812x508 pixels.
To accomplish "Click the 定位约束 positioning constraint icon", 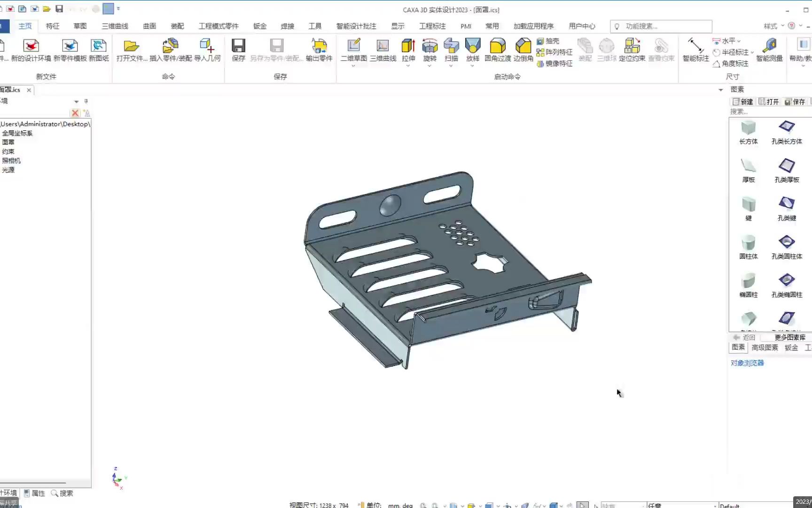I will pyautogui.click(x=632, y=50).
